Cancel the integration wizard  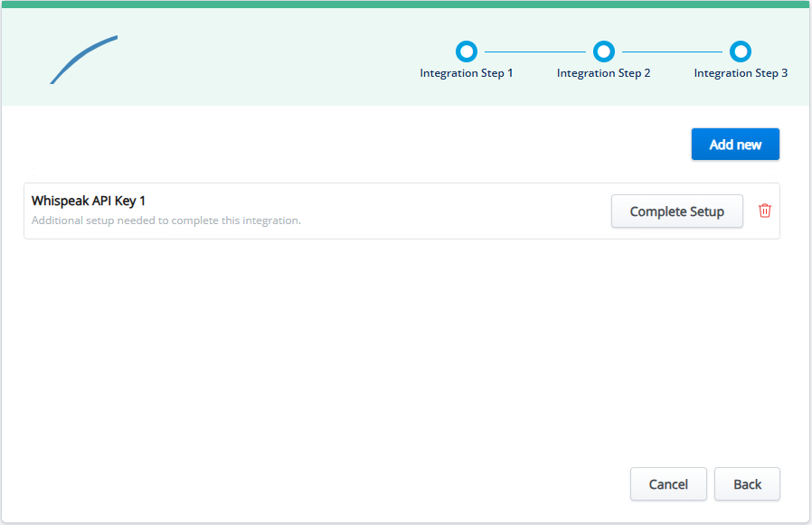(x=668, y=484)
